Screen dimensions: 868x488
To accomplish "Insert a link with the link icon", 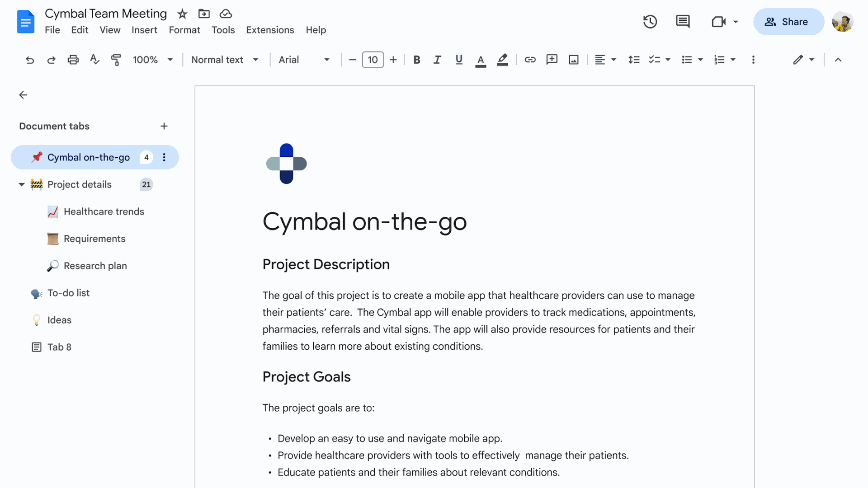I will tap(530, 60).
